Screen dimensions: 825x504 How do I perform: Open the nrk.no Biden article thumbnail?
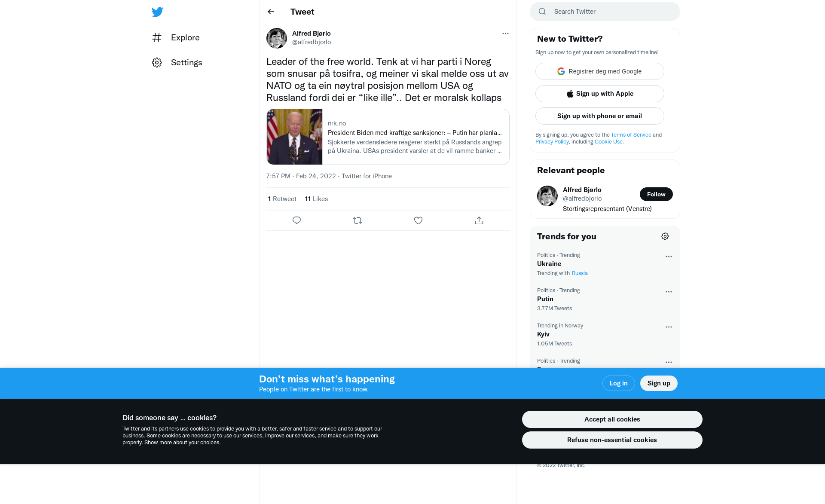pyautogui.click(x=294, y=137)
